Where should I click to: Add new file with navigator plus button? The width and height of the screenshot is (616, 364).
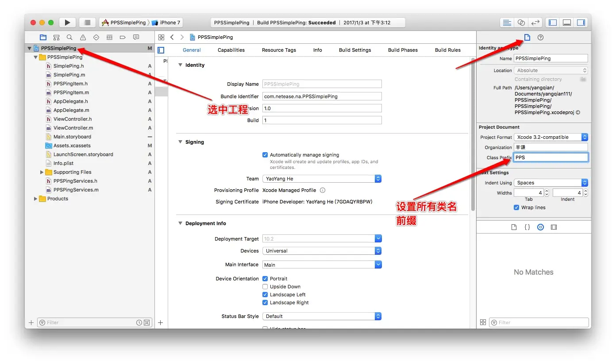(31, 322)
